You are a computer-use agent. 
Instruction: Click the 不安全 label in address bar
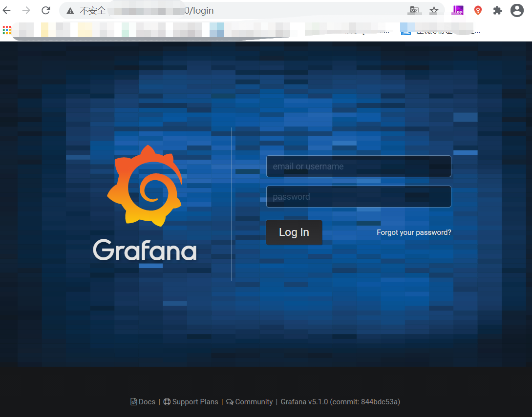93,11
